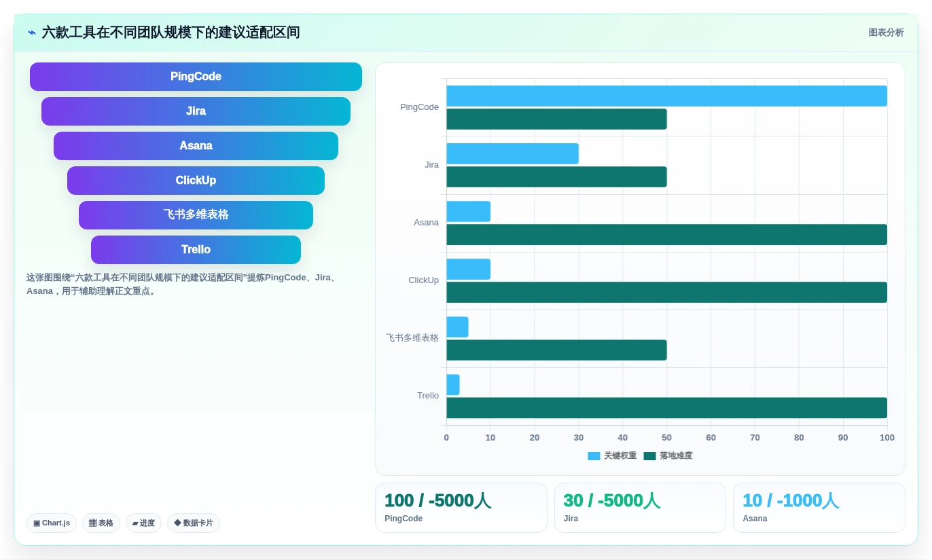Click 飞书多维表格's light blue bar

coord(457,326)
